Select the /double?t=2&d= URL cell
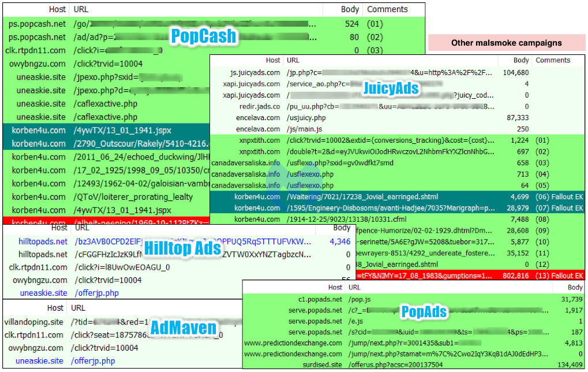The image size is (588, 372). (391, 152)
